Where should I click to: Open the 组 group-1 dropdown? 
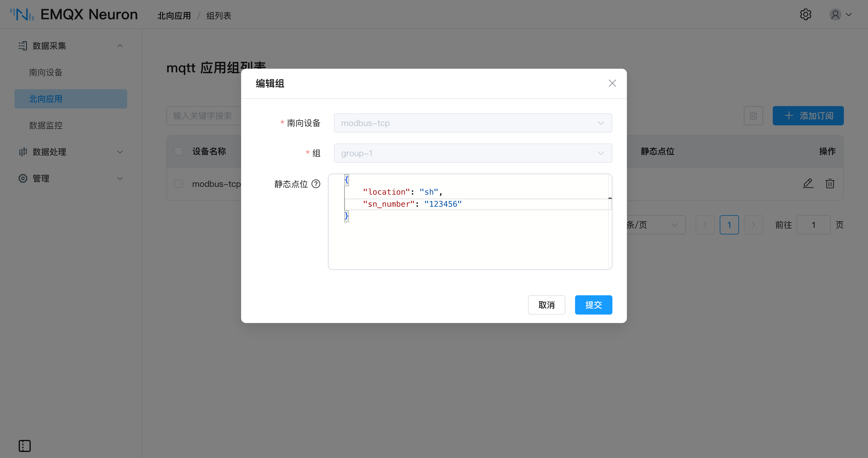(473, 153)
